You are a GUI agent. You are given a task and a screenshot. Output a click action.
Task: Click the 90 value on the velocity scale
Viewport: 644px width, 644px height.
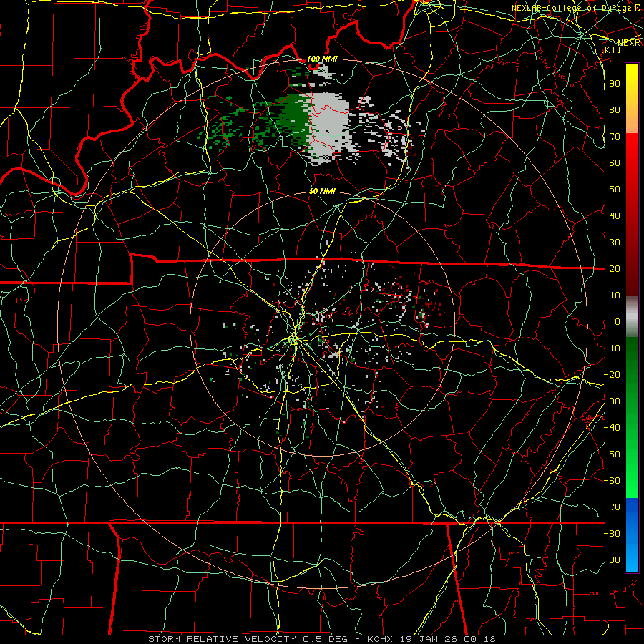coord(615,84)
